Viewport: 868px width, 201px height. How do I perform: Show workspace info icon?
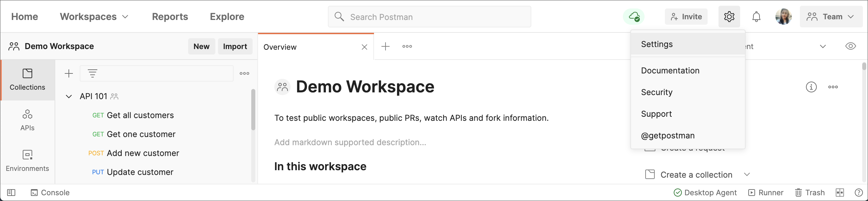tap(811, 87)
